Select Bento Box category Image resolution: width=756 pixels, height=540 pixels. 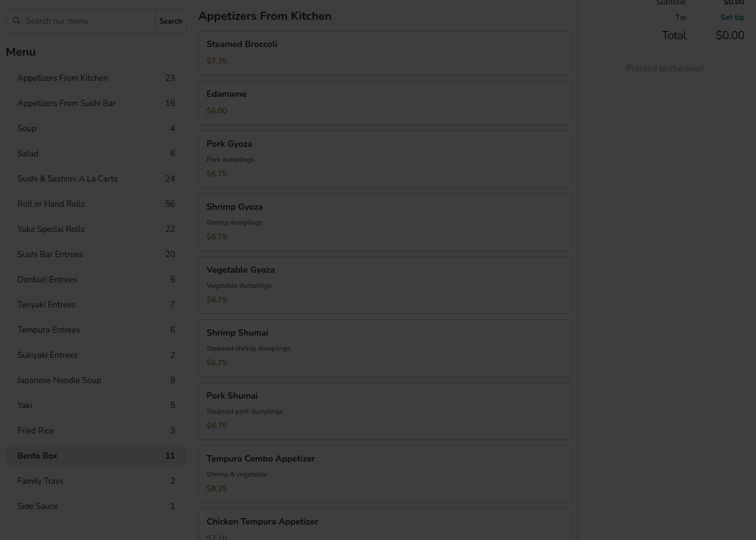[x=96, y=456]
